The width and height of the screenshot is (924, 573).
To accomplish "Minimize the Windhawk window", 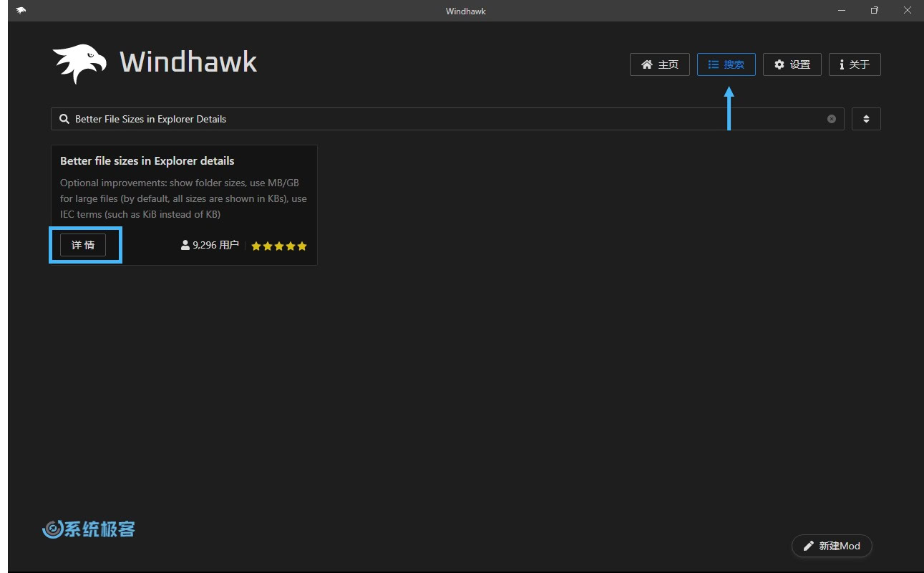I will (842, 10).
